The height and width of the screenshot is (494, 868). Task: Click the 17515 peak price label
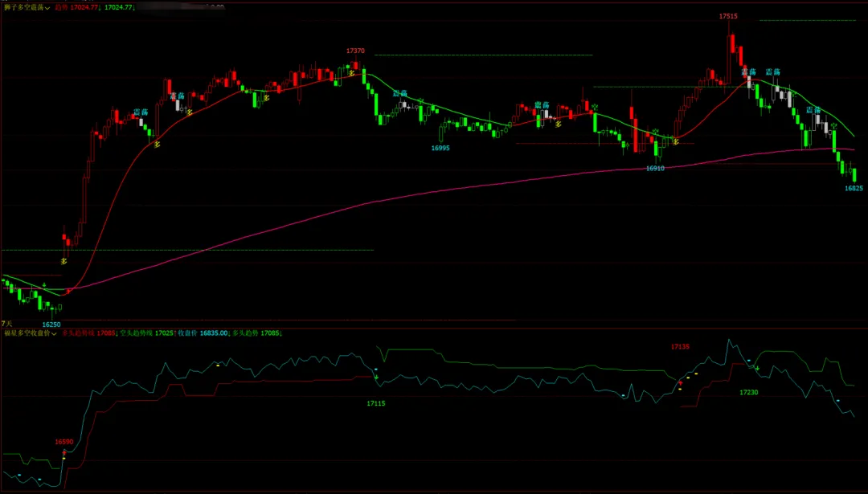coord(728,17)
